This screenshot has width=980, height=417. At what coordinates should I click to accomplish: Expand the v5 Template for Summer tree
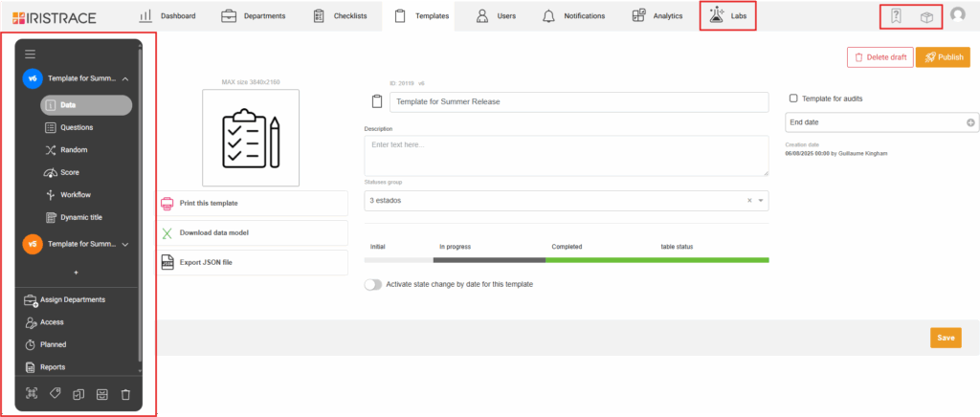click(x=125, y=244)
